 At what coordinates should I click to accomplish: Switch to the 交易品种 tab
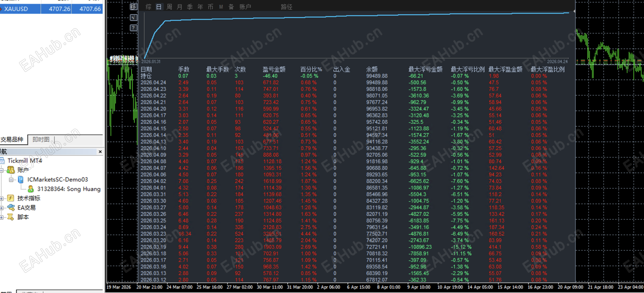point(12,139)
